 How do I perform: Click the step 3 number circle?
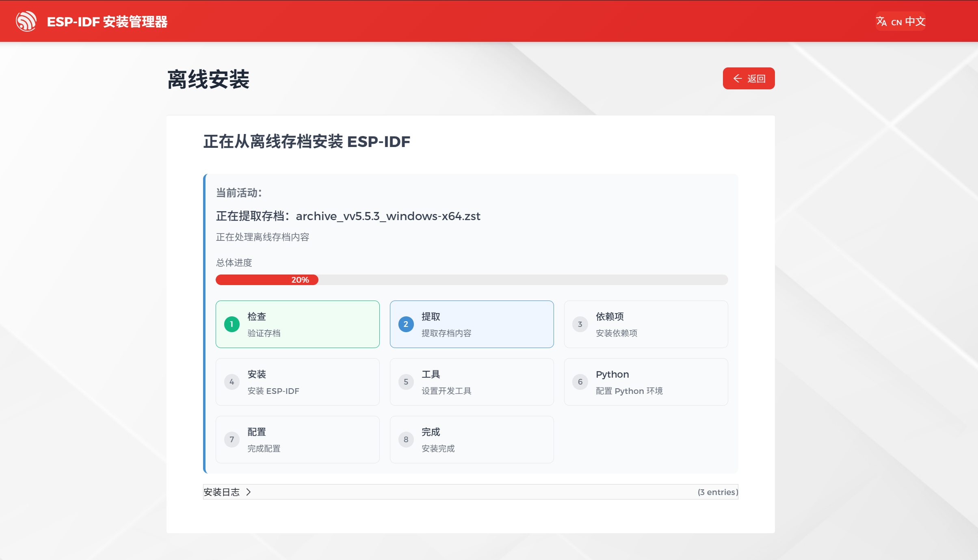click(580, 324)
